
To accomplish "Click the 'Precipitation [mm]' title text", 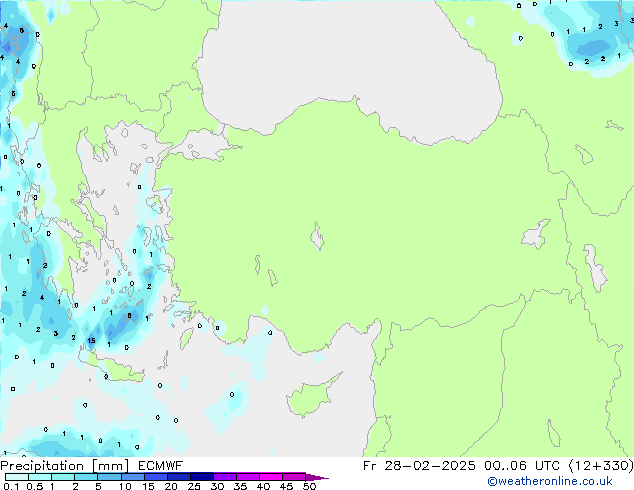I will pyautogui.click(x=65, y=466).
